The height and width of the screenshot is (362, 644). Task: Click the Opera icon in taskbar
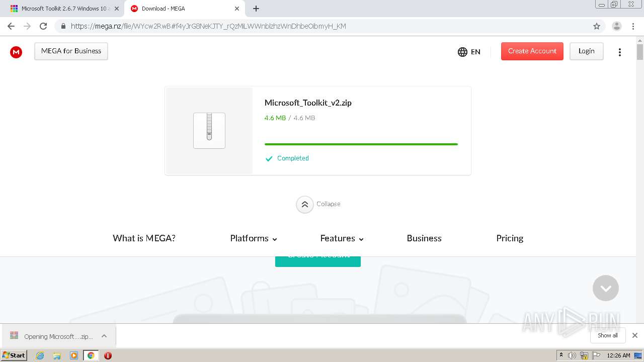pyautogui.click(x=108, y=355)
